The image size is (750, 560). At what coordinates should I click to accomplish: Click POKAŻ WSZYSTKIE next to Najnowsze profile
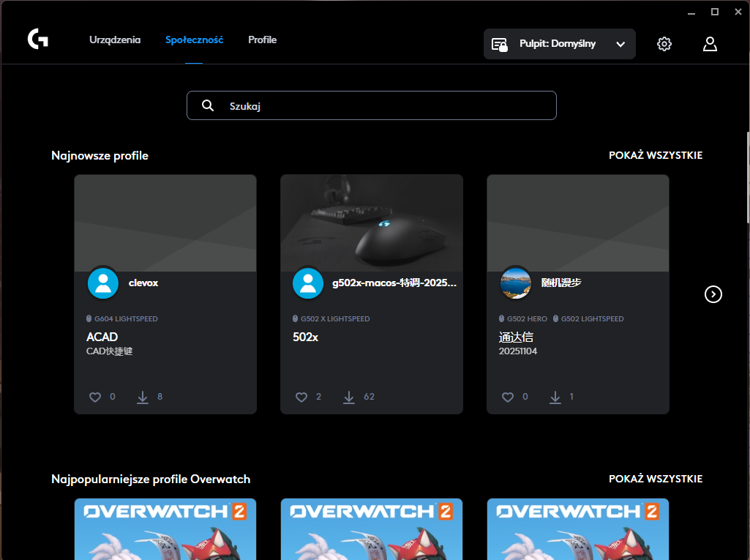[655, 154]
